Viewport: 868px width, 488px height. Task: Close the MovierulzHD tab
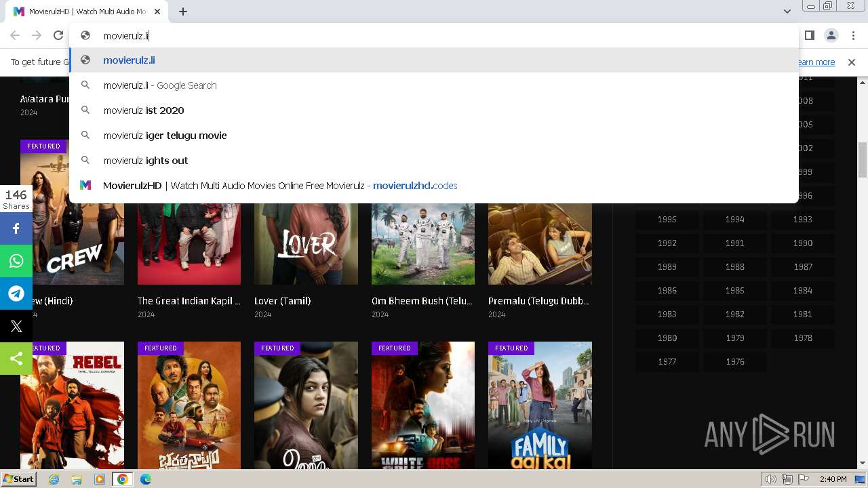[157, 12]
